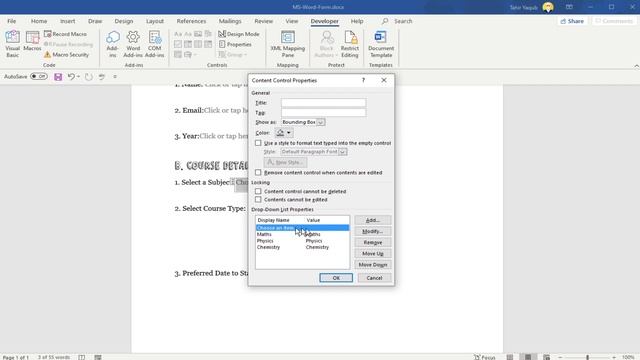The image size is (640, 360).
Task: Toggle Design Mode in Controls group
Action: (239, 34)
